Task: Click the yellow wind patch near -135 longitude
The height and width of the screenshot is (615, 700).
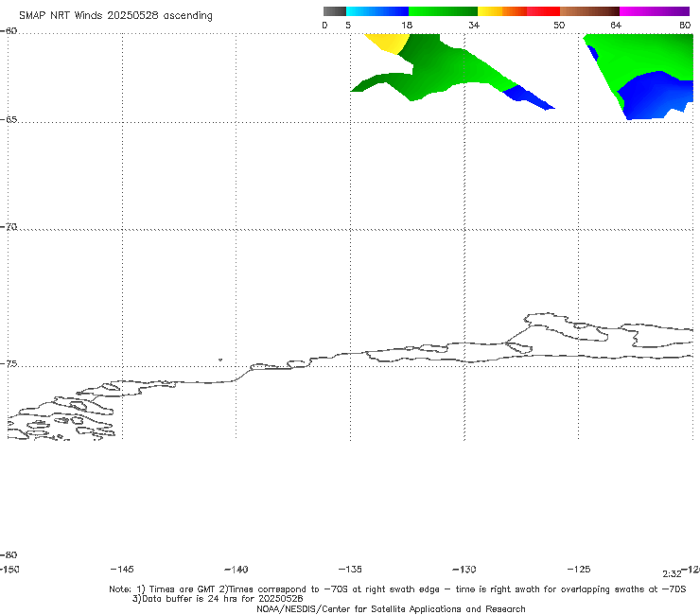Action: point(390,43)
